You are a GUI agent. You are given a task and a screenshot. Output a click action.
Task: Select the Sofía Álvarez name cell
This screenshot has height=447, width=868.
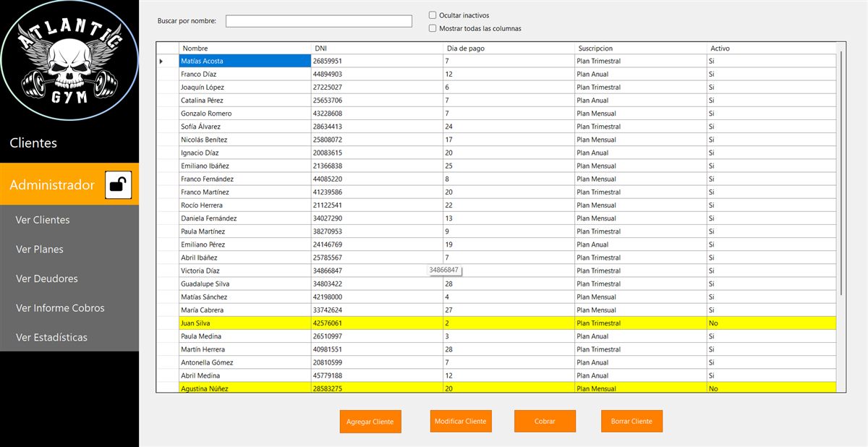click(244, 127)
